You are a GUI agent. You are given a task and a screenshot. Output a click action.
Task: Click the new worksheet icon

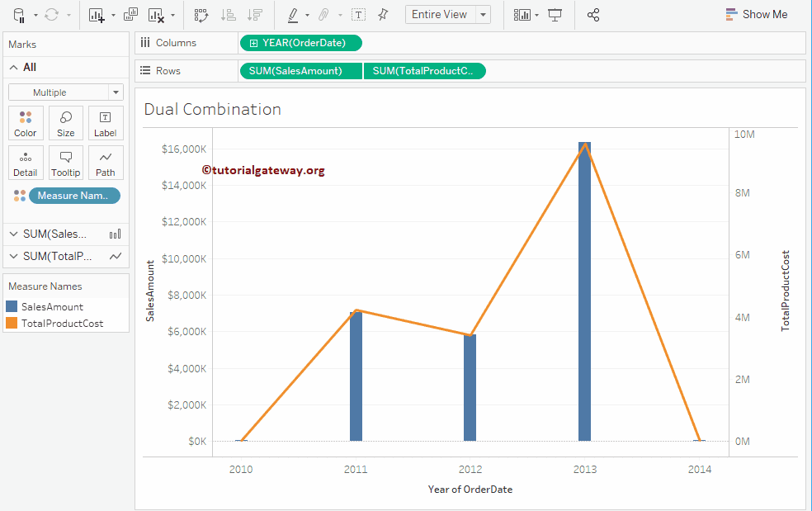click(97, 15)
